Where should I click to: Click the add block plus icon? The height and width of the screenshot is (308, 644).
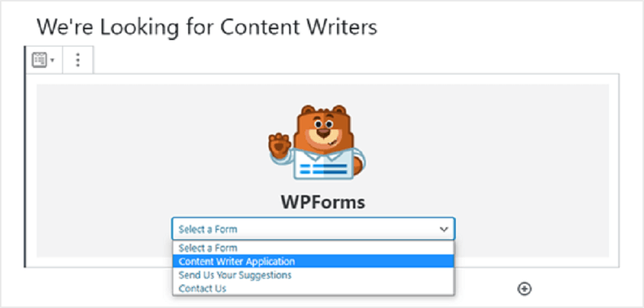524,289
